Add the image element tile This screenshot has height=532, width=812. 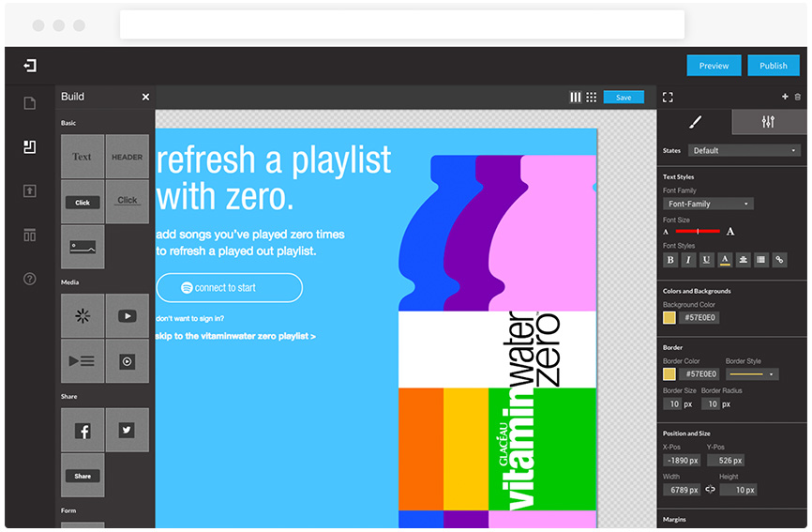click(x=83, y=247)
